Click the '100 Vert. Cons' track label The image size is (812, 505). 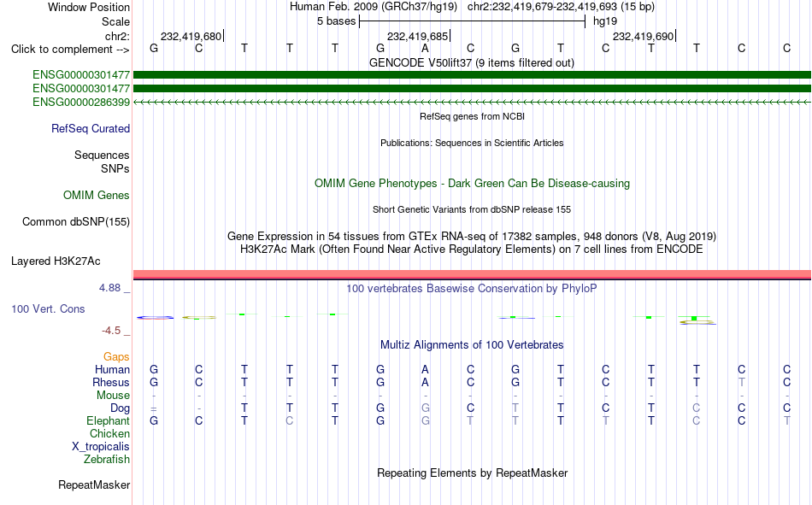[48, 308]
